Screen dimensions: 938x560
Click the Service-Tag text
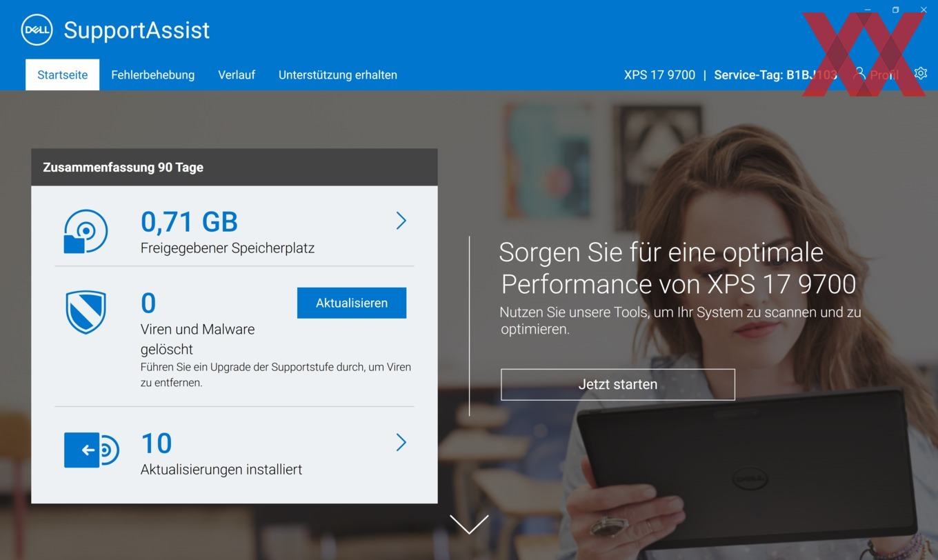[775, 74]
